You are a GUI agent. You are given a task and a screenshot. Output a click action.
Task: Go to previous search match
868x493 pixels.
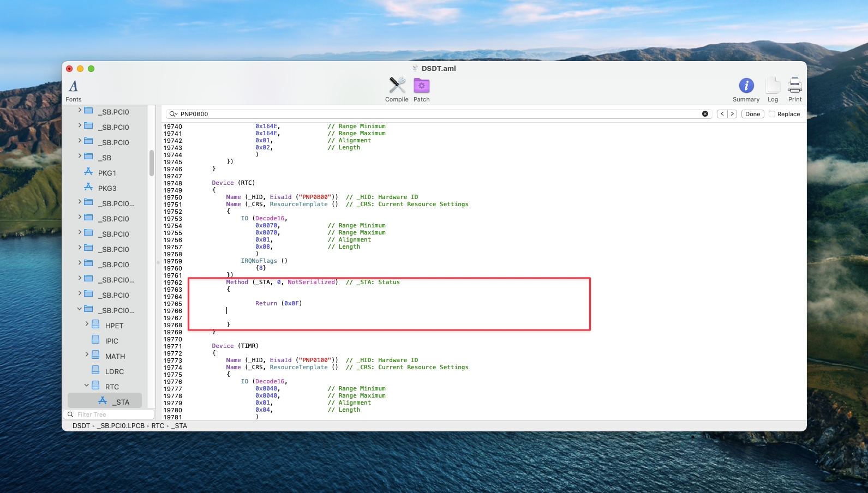(x=722, y=114)
